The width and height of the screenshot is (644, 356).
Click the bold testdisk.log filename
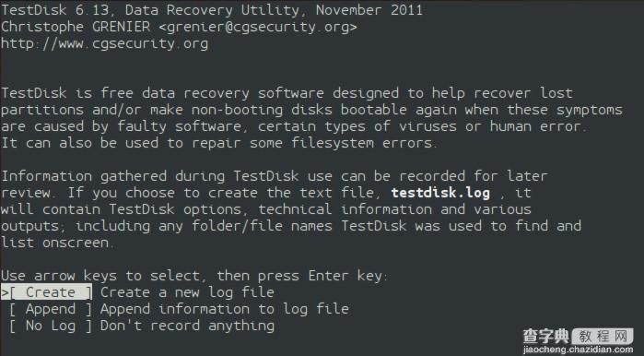point(440,193)
